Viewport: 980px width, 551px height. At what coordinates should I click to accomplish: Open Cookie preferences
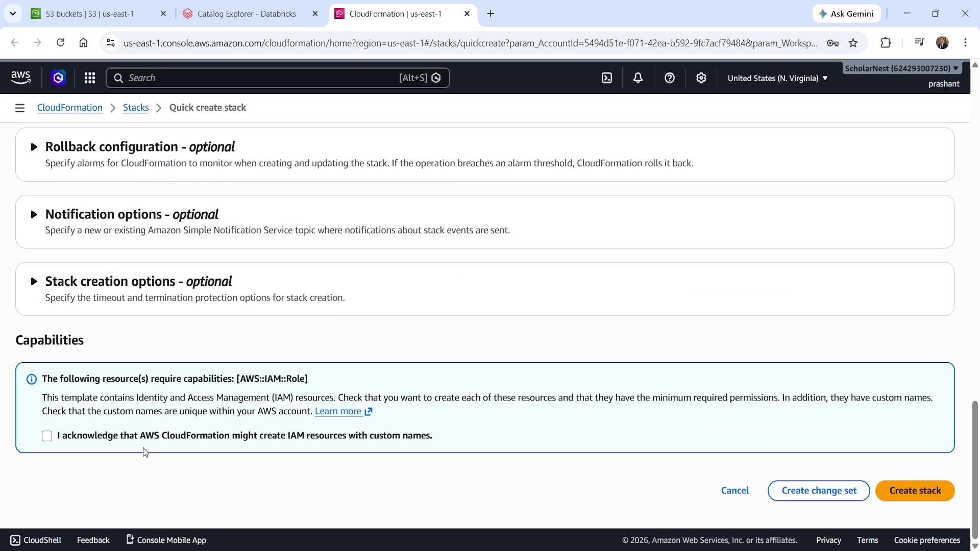tap(927, 540)
